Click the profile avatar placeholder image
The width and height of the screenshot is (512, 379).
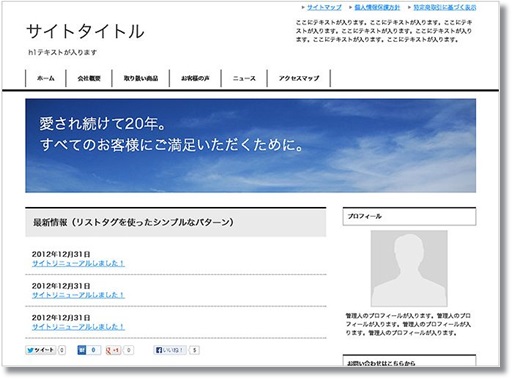click(x=409, y=268)
